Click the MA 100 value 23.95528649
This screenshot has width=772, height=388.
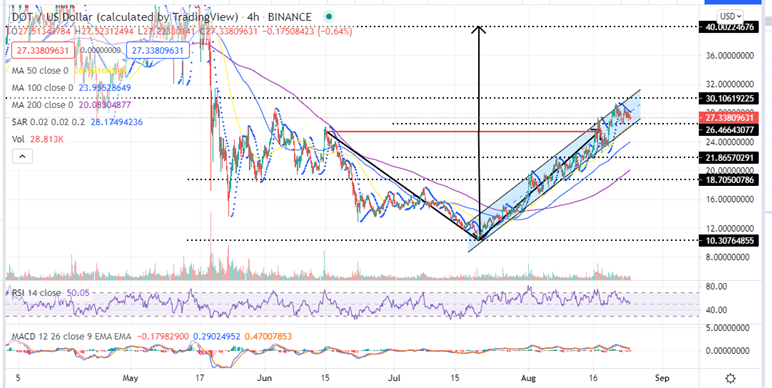click(x=105, y=88)
